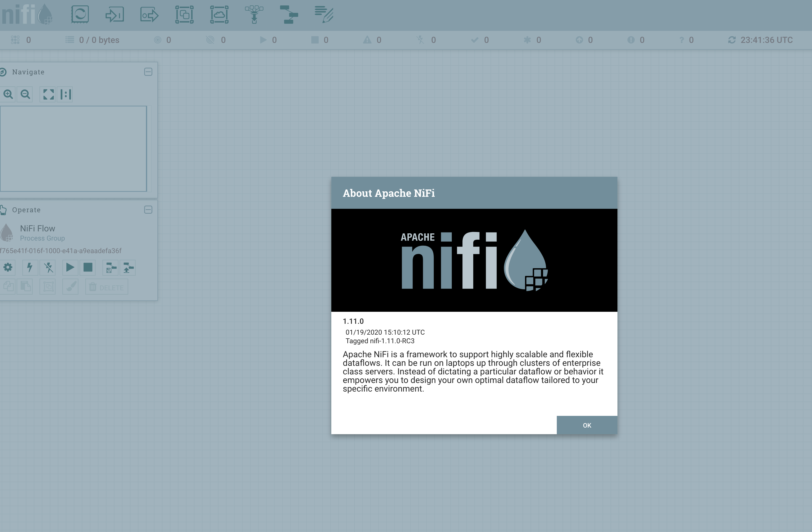The width and height of the screenshot is (812, 532).
Task: Set canvas to actual size
Action: [x=65, y=94]
